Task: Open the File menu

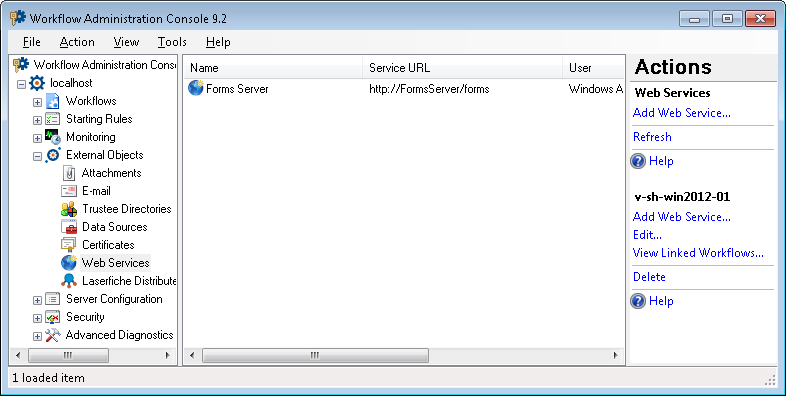Action: click(x=32, y=42)
